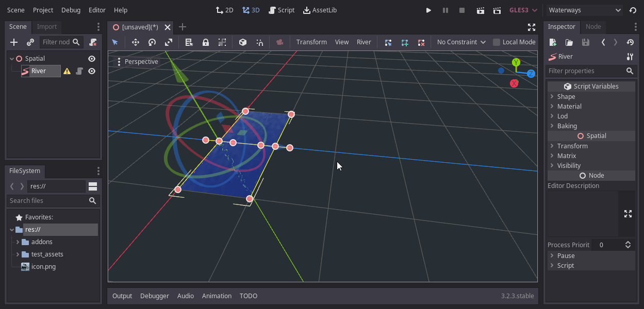Click the first River point tool icon

click(388, 42)
